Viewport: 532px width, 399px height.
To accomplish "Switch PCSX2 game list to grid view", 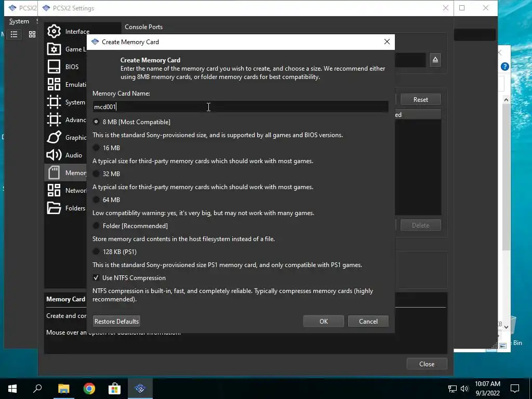I will [x=32, y=34].
